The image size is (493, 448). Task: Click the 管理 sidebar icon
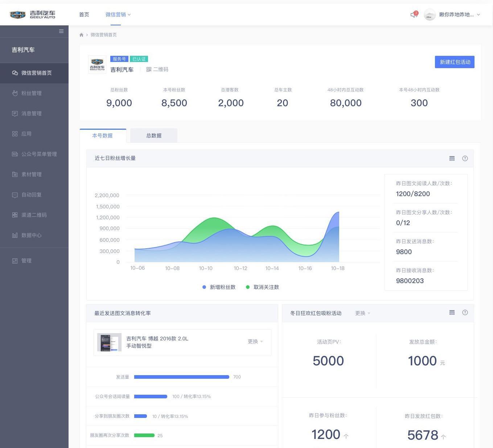pyautogui.click(x=15, y=261)
